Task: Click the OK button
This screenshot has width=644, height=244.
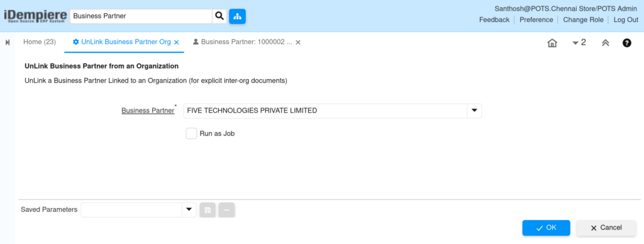Action: click(547, 228)
